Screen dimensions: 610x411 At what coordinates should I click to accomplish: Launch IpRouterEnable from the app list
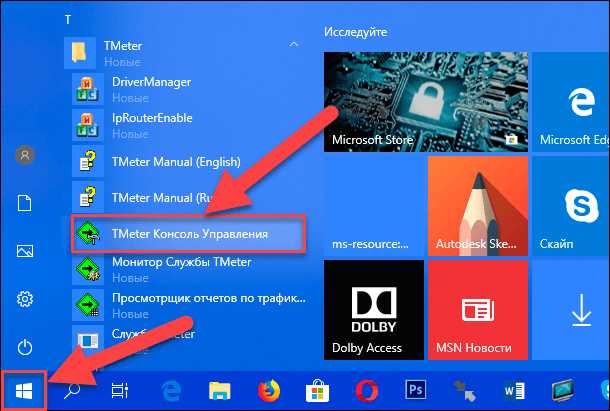[x=189, y=125]
